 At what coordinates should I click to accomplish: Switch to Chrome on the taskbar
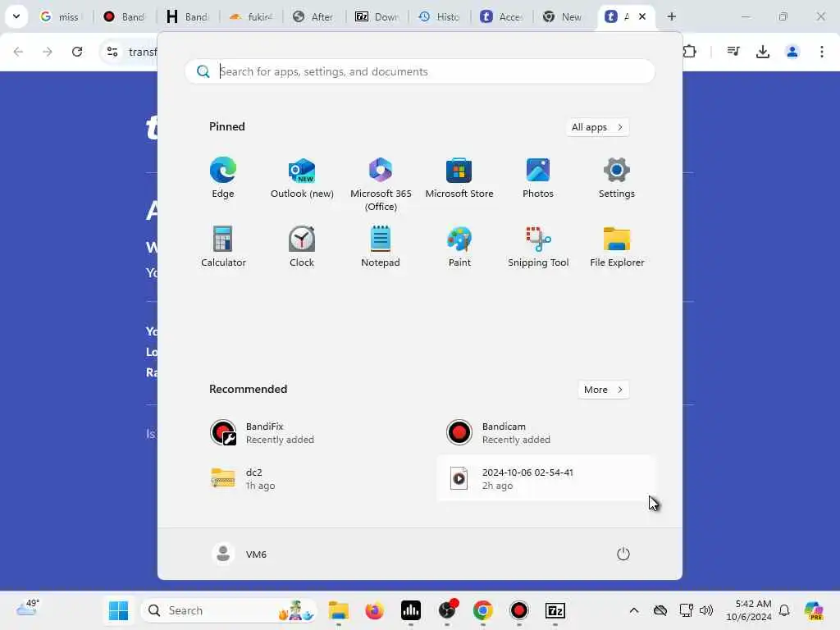482,610
